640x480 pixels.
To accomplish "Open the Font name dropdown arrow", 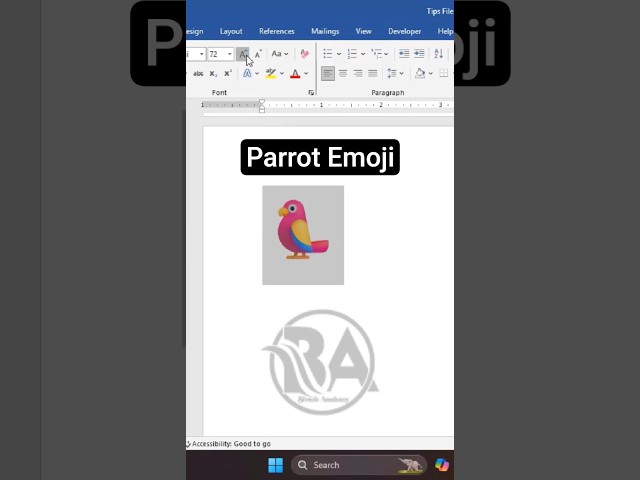I will click(201, 54).
